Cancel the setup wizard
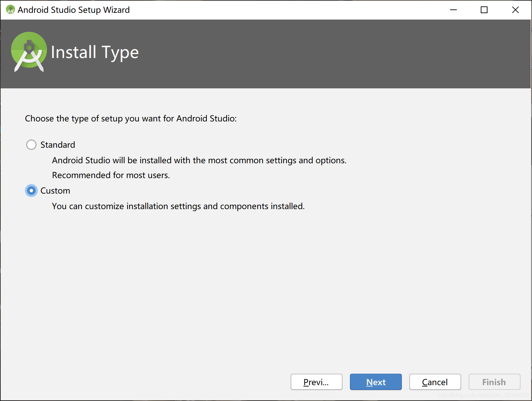The image size is (532, 401). (435, 382)
